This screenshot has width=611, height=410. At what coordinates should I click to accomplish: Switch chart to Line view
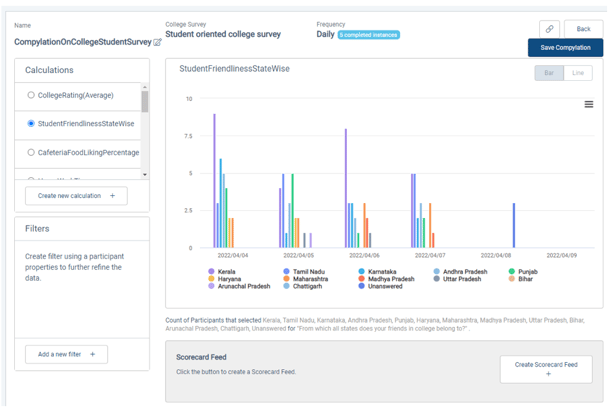[x=578, y=73]
